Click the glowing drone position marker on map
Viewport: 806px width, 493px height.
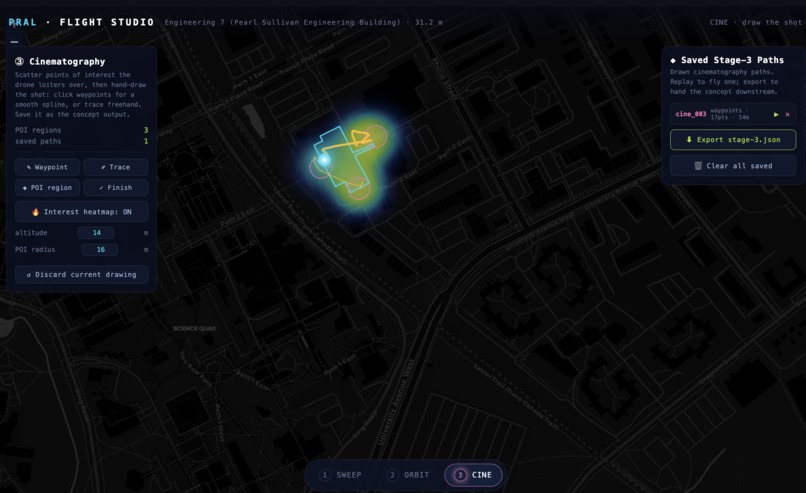(324, 160)
